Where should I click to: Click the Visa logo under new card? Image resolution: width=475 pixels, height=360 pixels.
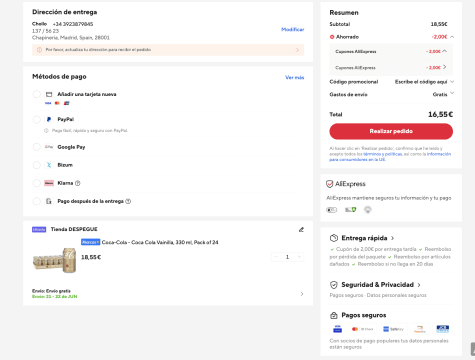point(48,103)
